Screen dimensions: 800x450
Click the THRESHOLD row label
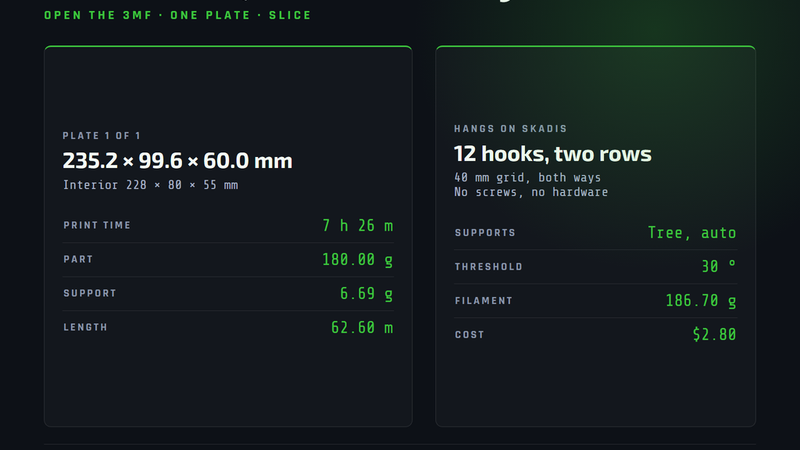(x=489, y=267)
